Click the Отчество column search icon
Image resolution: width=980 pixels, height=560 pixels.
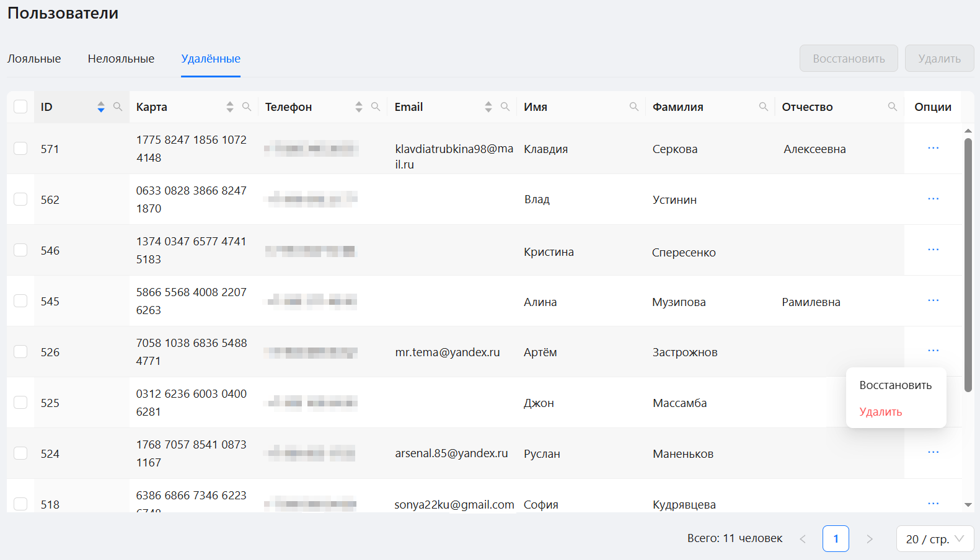click(x=893, y=107)
